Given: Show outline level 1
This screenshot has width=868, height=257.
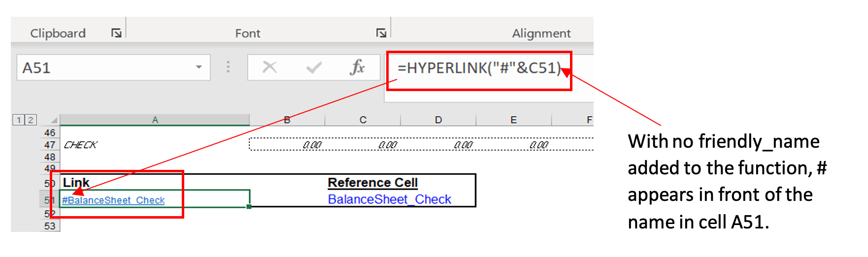Looking at the screenshot, I should point(19,120).
